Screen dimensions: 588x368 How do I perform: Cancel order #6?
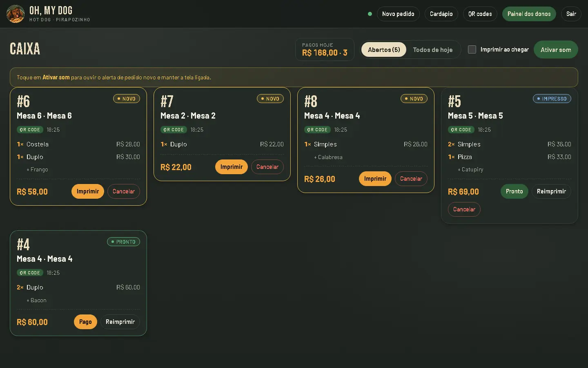tap(124, 191)
